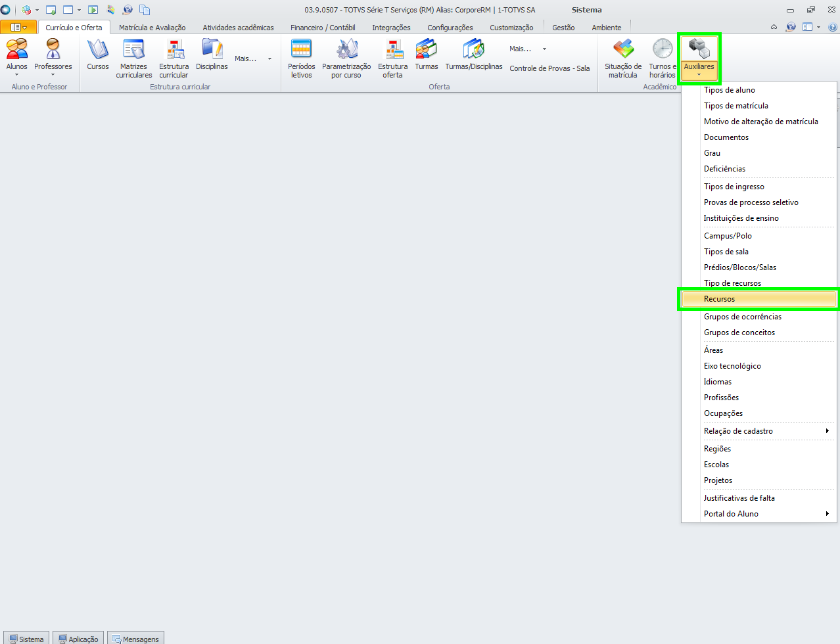Viewport: 840px width, 644px height.
Task: Open the Alunos ribbon button
Action: [17, 57]
